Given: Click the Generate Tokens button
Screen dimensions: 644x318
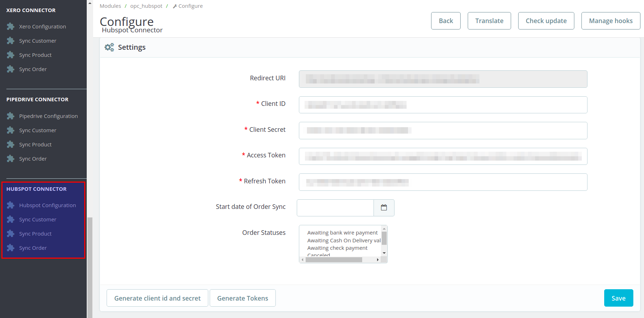Looking at the screenshot, I should coord(243,298).
